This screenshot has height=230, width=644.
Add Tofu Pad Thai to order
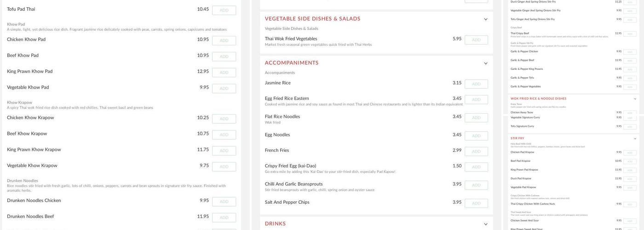(224, 10)
